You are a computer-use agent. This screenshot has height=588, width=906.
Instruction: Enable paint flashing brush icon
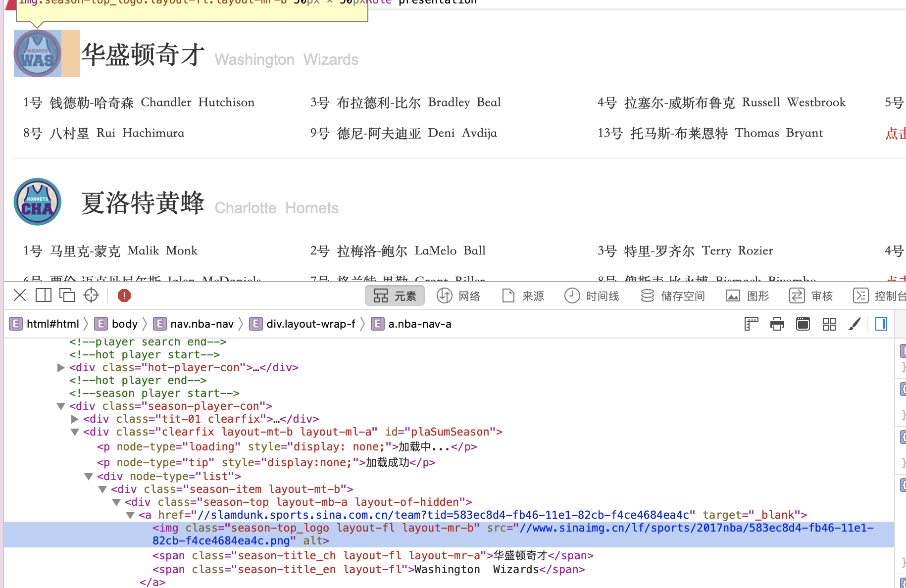tap(855, 324)
